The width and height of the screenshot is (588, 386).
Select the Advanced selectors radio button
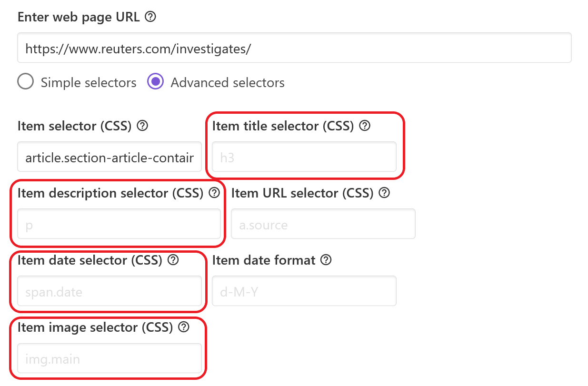(x=155, y=82)
